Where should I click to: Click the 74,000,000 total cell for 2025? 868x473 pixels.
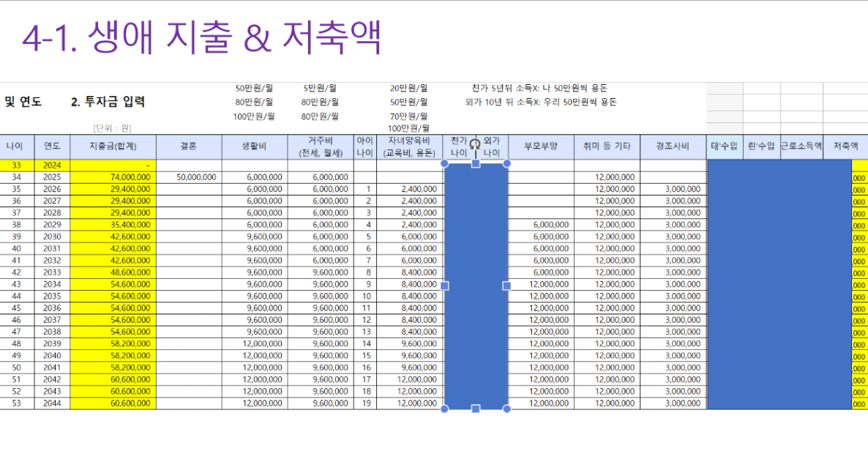click(113, 177)
